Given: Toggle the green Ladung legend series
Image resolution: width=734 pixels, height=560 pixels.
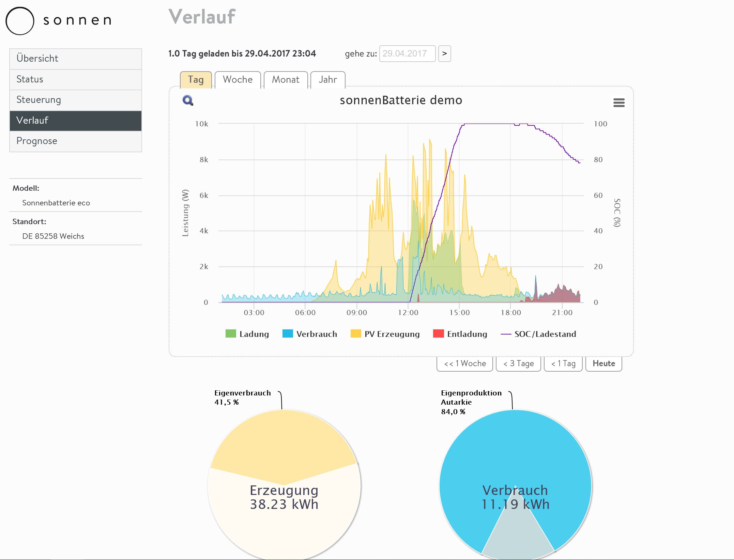Looking at the screenshot, I should point(247,334).
